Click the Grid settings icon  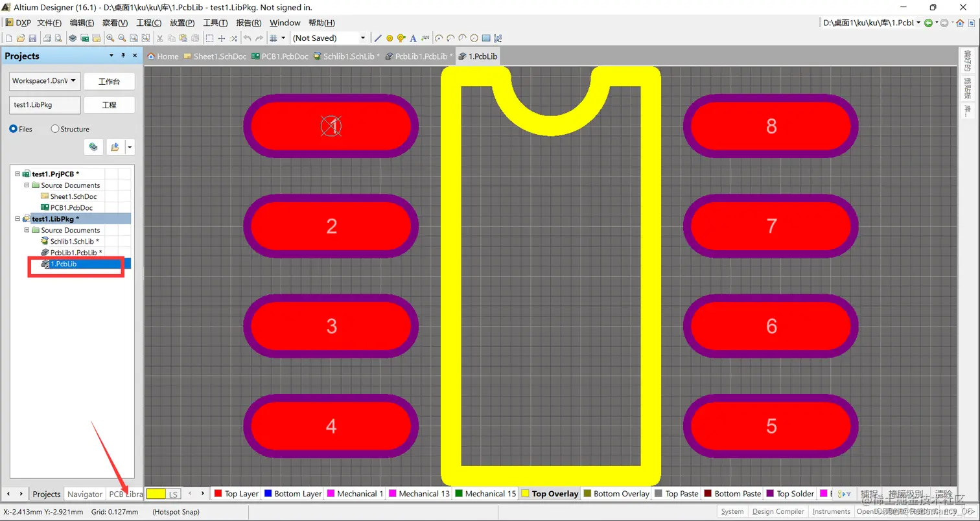coord(273,38)
